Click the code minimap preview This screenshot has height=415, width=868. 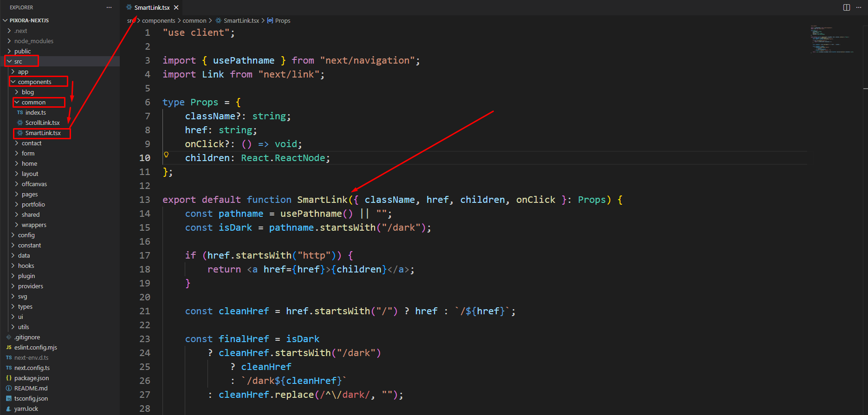click(x=832, y=39)
